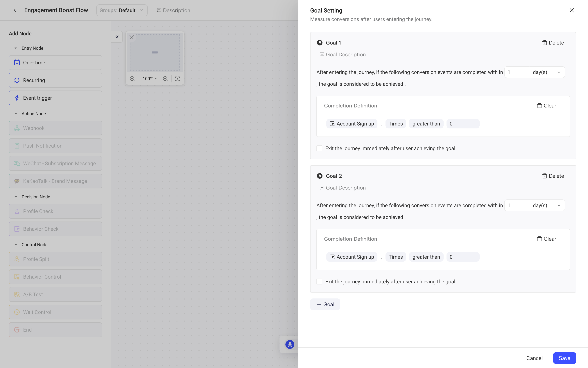
Task: Select the Webhook action node
Action: tap(55, 128)
